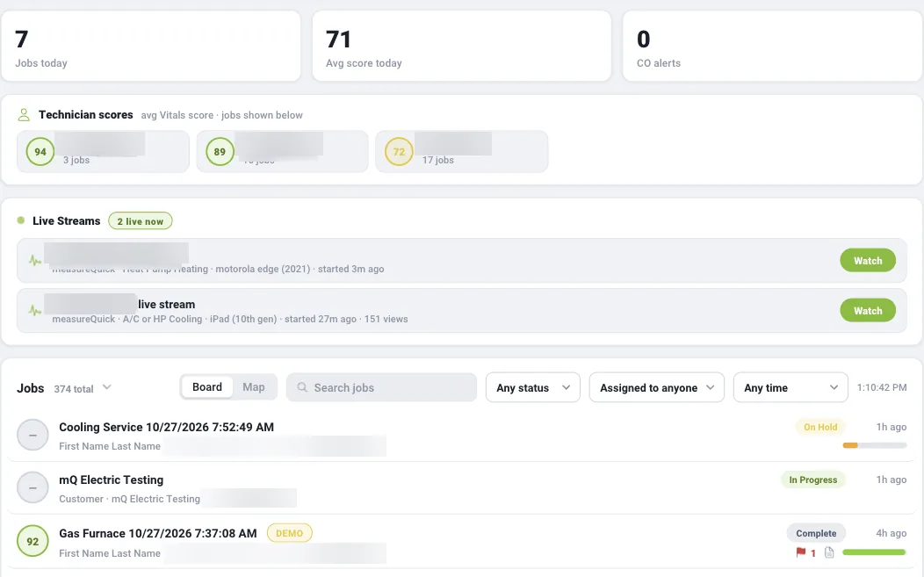Open the technician card with score 94
Screen dimensions: 924x577
point(103,151)
